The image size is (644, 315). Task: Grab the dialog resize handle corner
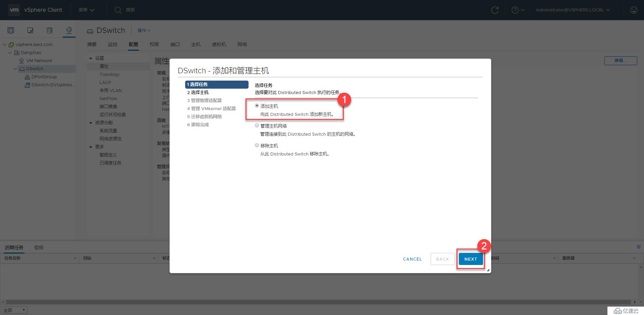(x=488, y=270)
